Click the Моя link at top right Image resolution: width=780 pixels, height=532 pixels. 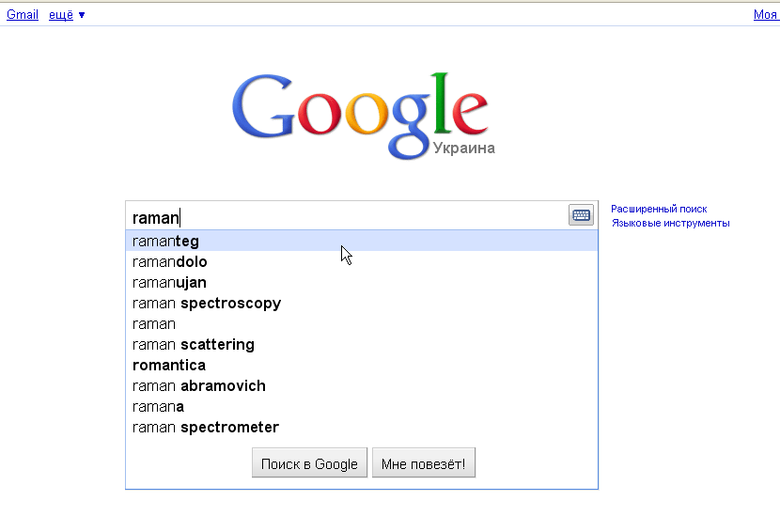765,15
